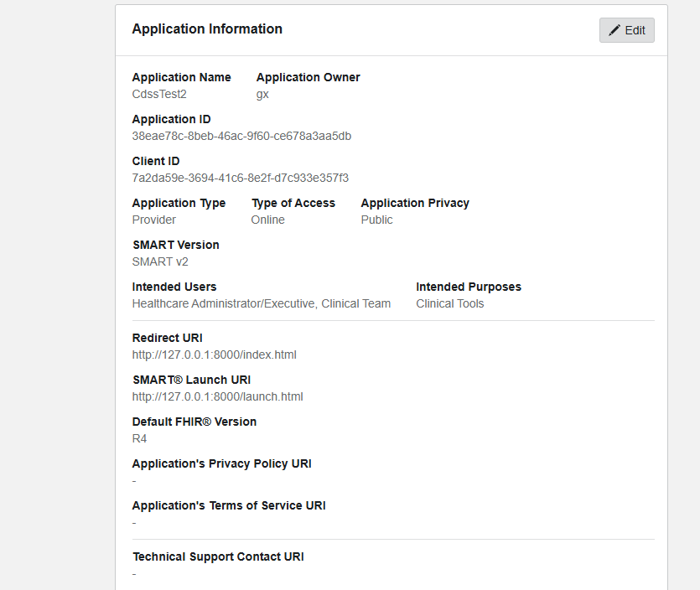Click the Application's Privacy Policy URI label

[x=221, y=463]
